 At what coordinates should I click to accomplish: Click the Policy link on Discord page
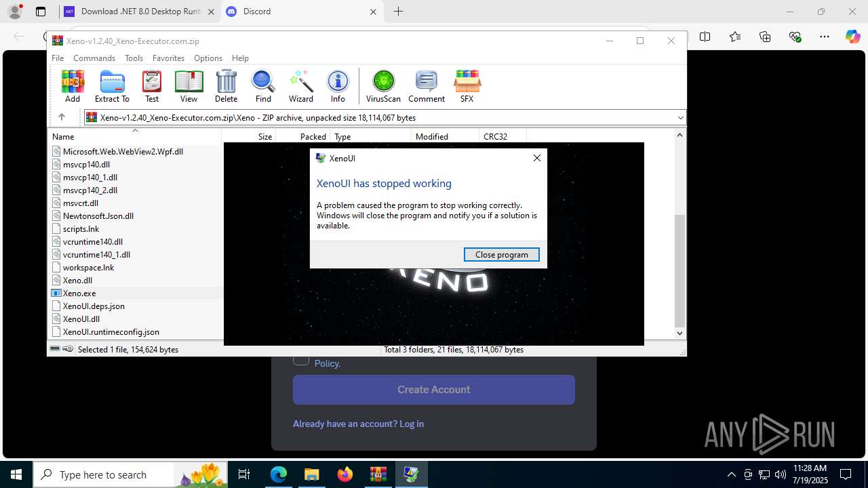328,363
